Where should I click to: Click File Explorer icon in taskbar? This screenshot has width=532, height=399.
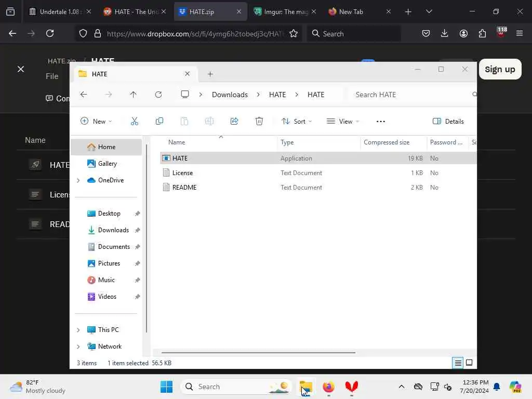click(x=305, y=387)
